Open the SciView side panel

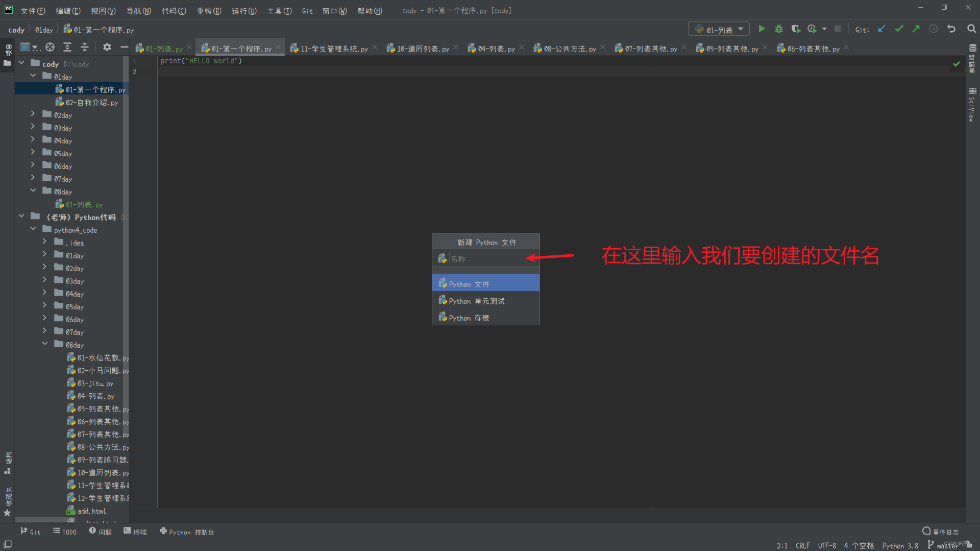coord(972,105)
